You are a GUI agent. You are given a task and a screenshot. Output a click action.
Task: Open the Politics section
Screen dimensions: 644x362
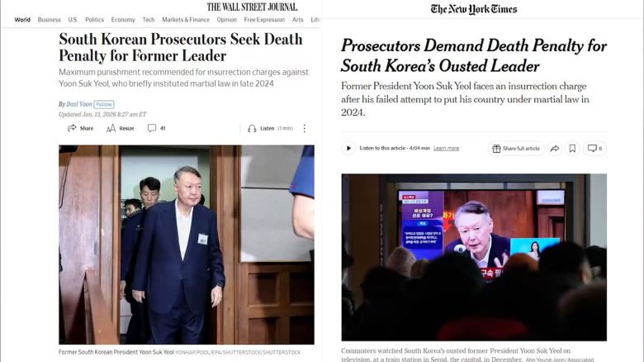point(94,20)
